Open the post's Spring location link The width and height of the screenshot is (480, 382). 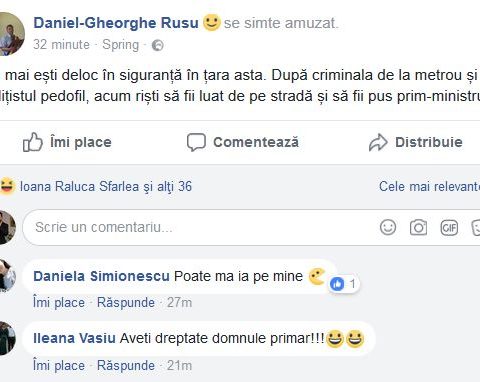120,45
